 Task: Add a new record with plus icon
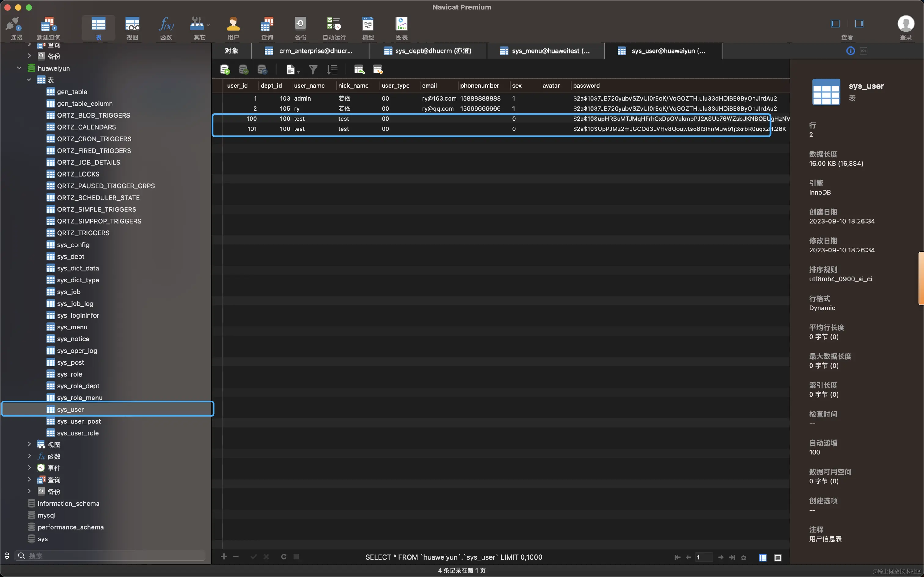pos(224,557)
